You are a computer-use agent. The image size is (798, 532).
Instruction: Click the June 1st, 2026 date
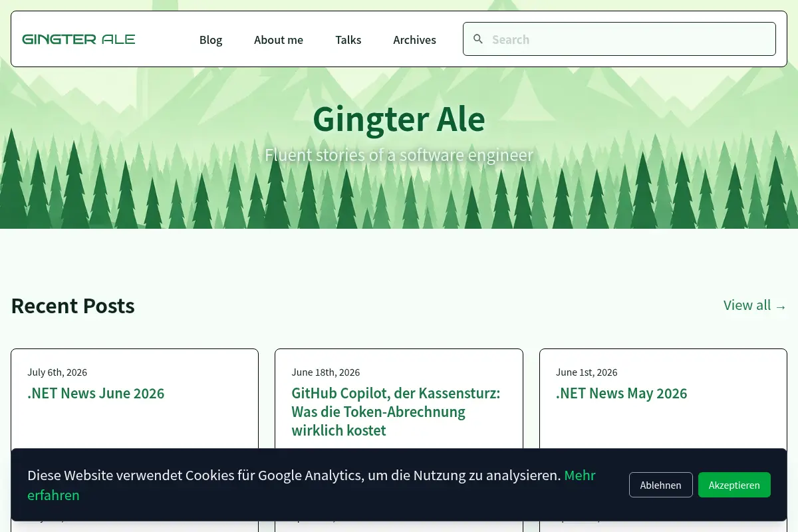[x=587, y=372]
